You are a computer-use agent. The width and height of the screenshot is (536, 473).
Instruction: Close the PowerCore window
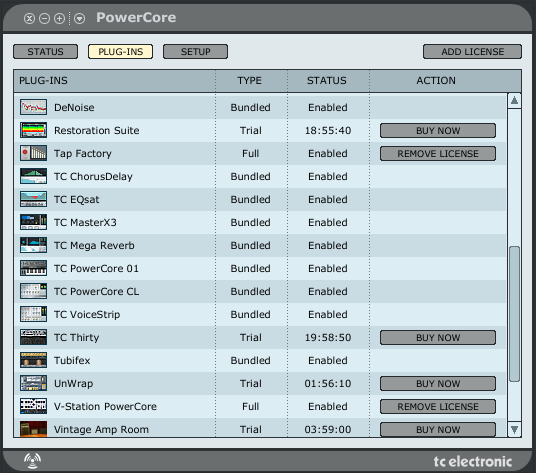pos(29,18)
